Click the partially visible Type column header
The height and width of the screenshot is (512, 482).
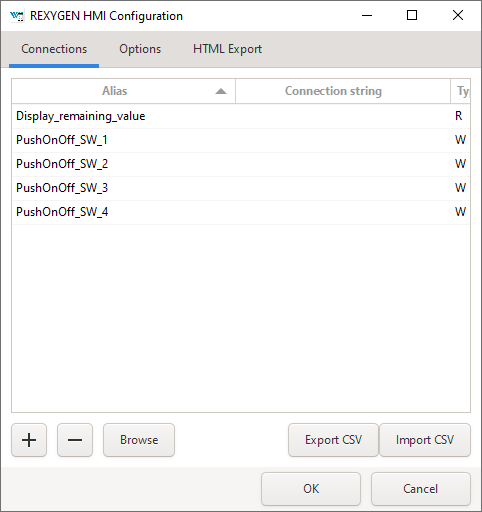[461, 91]
